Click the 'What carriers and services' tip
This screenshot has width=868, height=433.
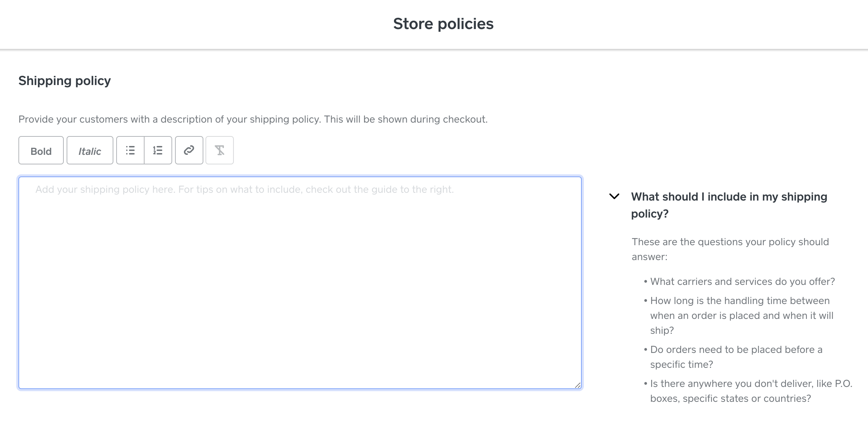(742, 282)
